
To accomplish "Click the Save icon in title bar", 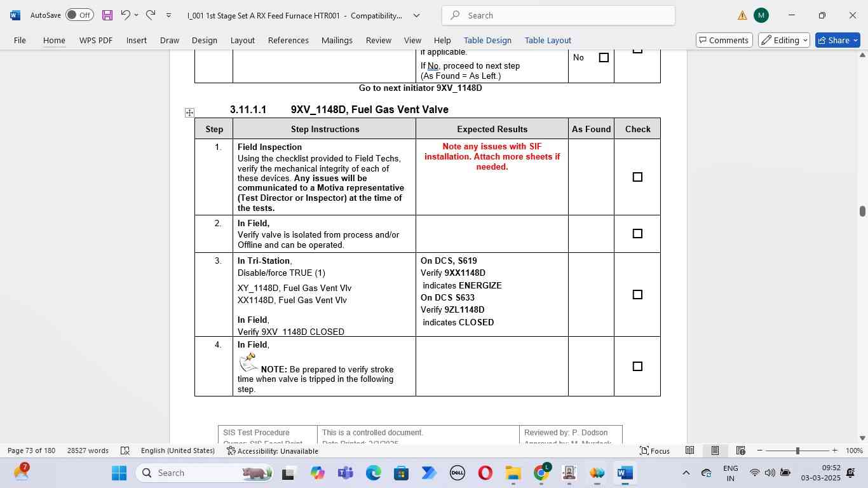I will pos(107,15).
